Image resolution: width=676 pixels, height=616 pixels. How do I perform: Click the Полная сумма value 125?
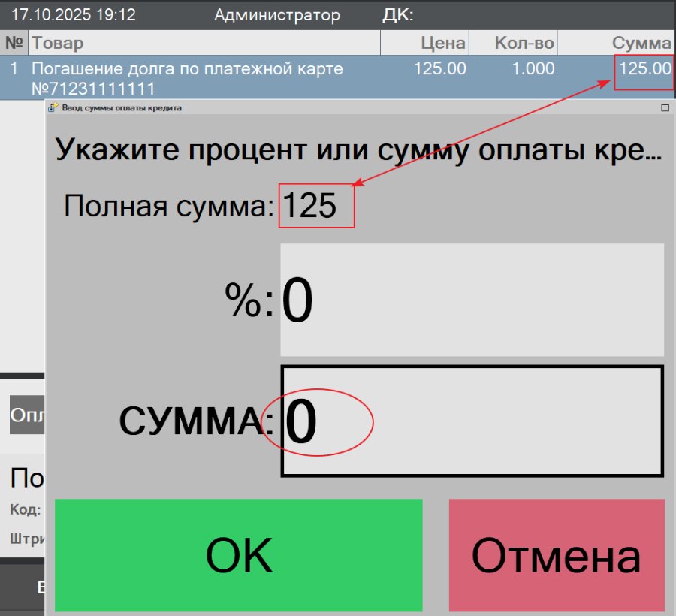309,205
